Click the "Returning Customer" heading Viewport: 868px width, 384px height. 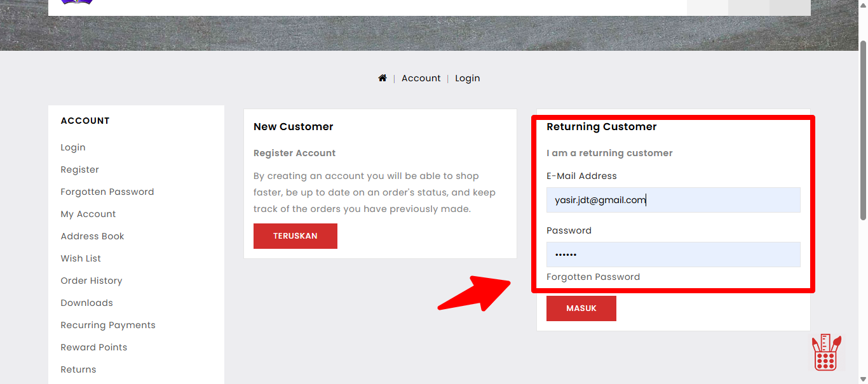(602, 127)
